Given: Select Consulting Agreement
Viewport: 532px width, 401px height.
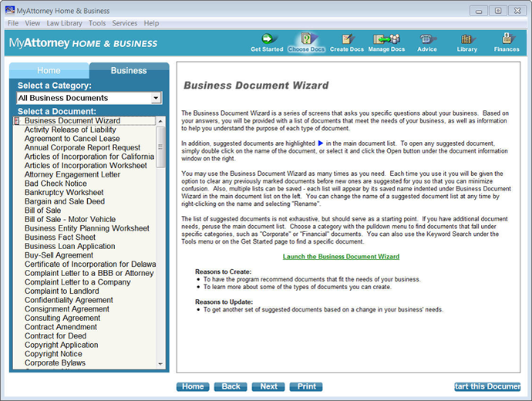Looking at the screenshot, I should click(x=62, y=318).
